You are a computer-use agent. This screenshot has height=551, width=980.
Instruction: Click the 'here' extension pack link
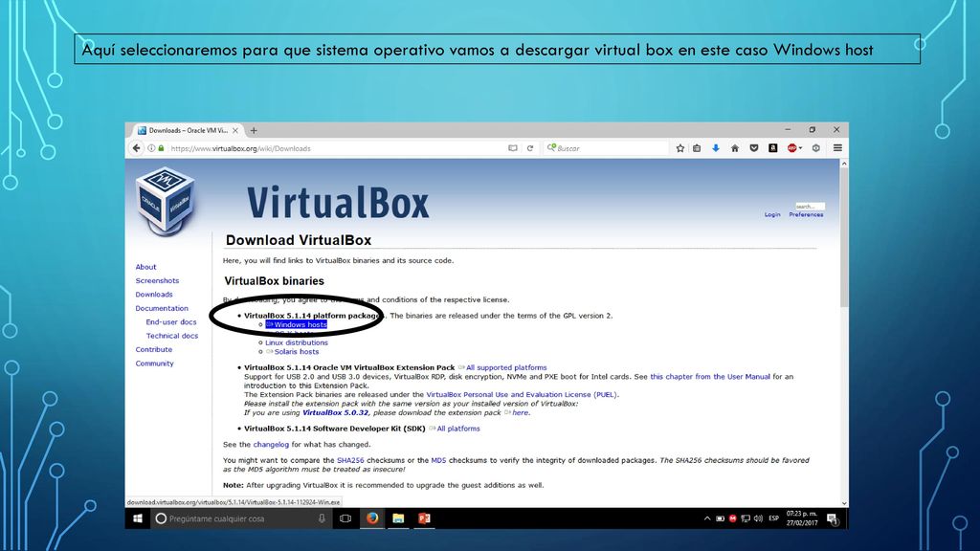click(x=520, y=413)
